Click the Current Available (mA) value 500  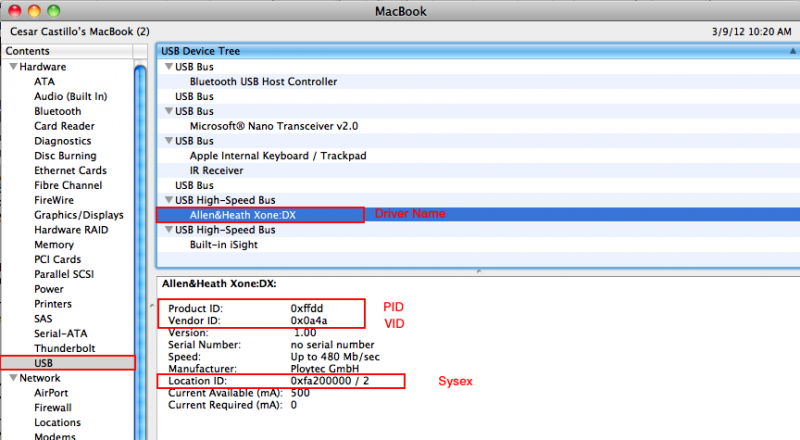pyautogui.click(x=300, y=393)
